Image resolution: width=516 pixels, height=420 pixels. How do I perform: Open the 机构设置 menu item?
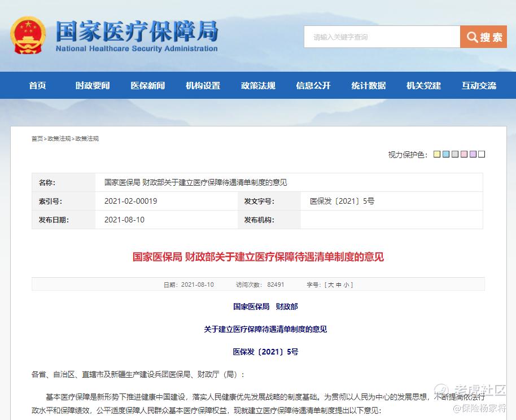(203, 86)
